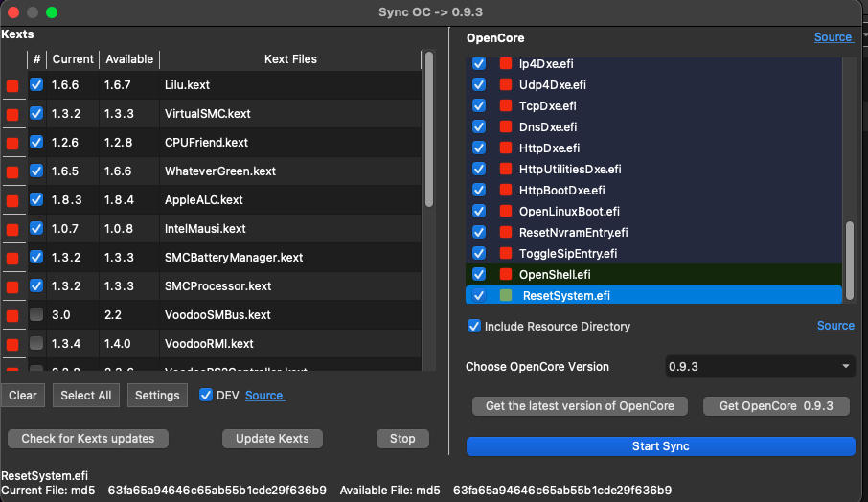Click green status square next to ResetSystem.efi
This screenshot has width=868, height=502.
tap(506, 295)
